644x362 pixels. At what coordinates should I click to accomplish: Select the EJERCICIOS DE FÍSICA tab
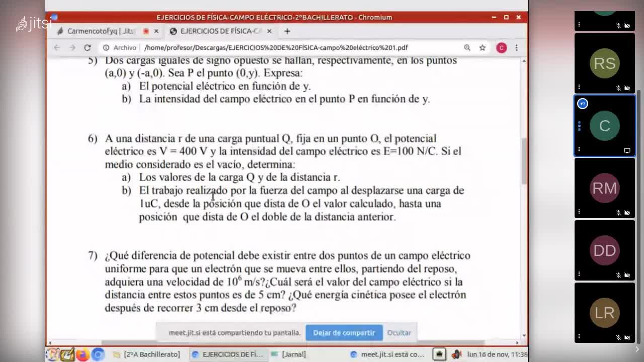click(221, 31)
